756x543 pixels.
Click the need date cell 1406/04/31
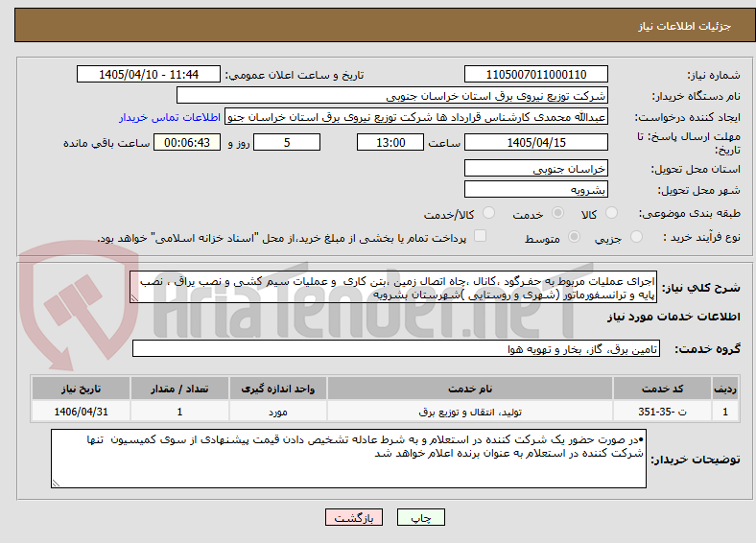[x=81, y=412]
